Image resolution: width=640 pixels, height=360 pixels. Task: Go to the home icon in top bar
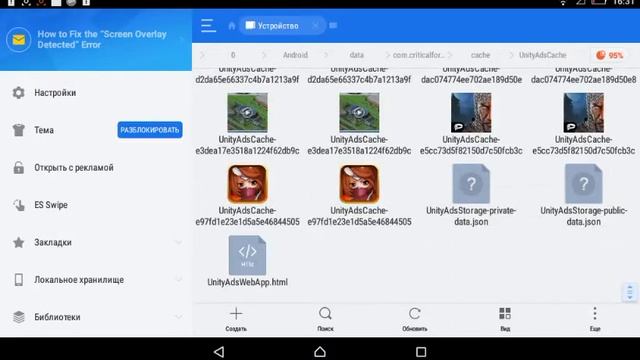click(232, 26)
